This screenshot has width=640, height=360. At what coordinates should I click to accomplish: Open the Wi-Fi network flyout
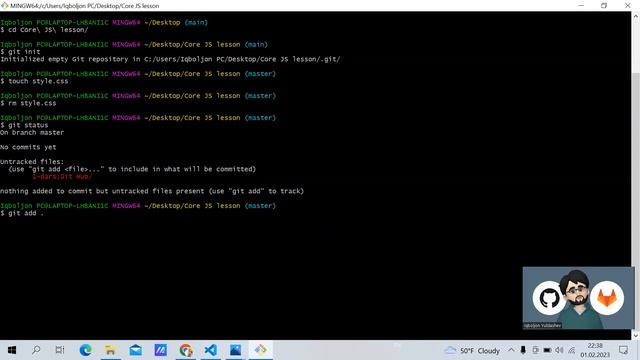click(x=571, y=350)
